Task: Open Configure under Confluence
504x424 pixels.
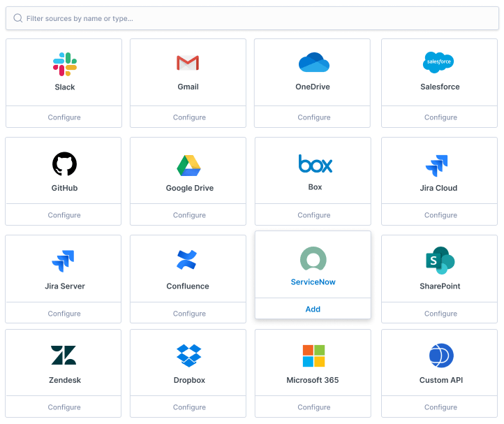Action: (189, 314)
